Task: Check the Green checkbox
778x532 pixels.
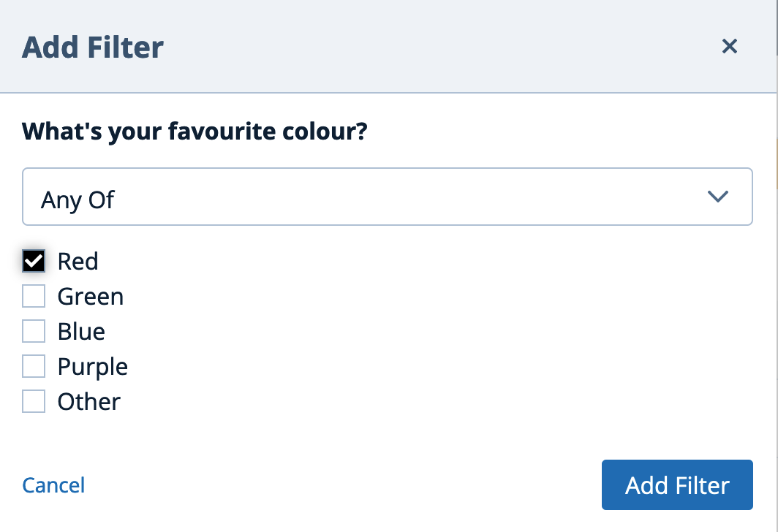Action: (33, 295)
